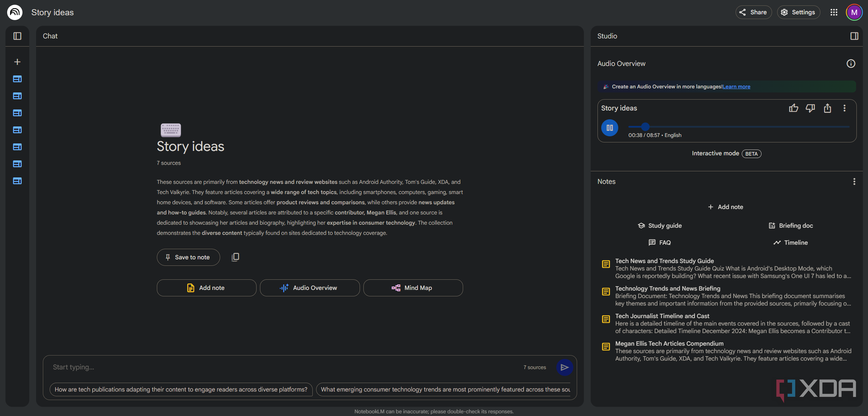868x416 pixels.
Task: Open more options for Story ideas audio
Action: tap(844, 108)
